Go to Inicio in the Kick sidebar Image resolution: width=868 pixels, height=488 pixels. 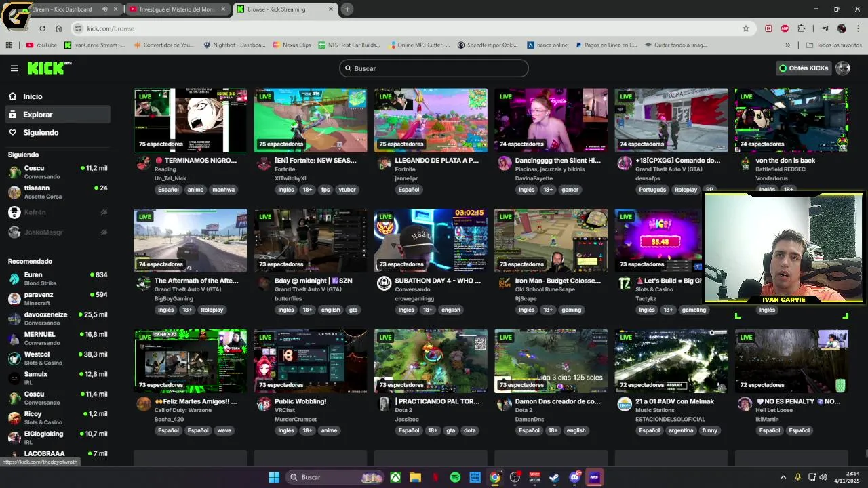click(x=57, y=96)
